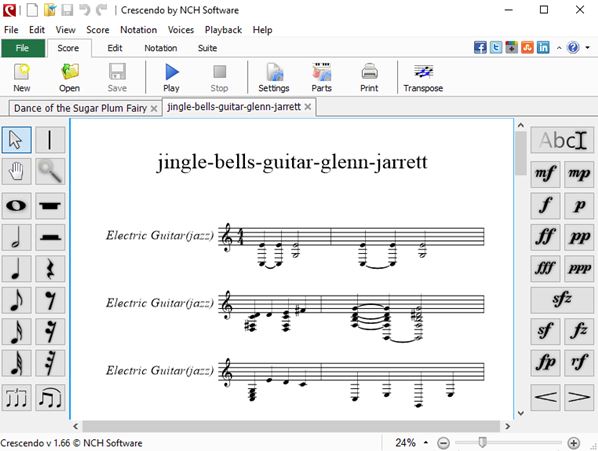Add ppp dynamic marking
The width and height of the screenshot is (598, 451).
pos(579,269)
